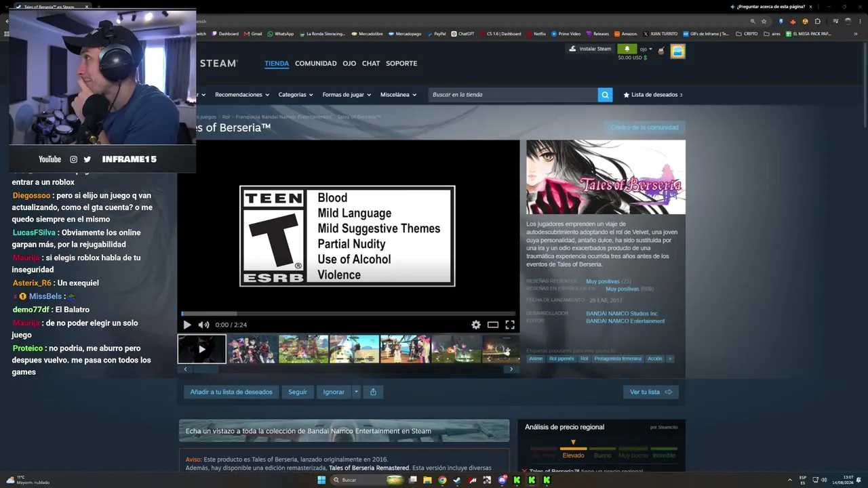Open the Prime Video bookmark
Viewport: 868px width, 488px height.
(566, 34)
